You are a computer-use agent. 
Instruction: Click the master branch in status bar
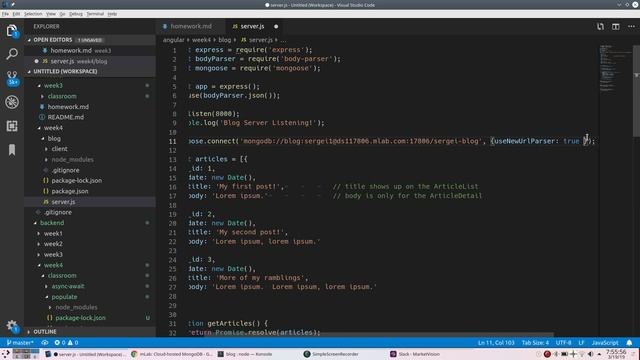20,342
